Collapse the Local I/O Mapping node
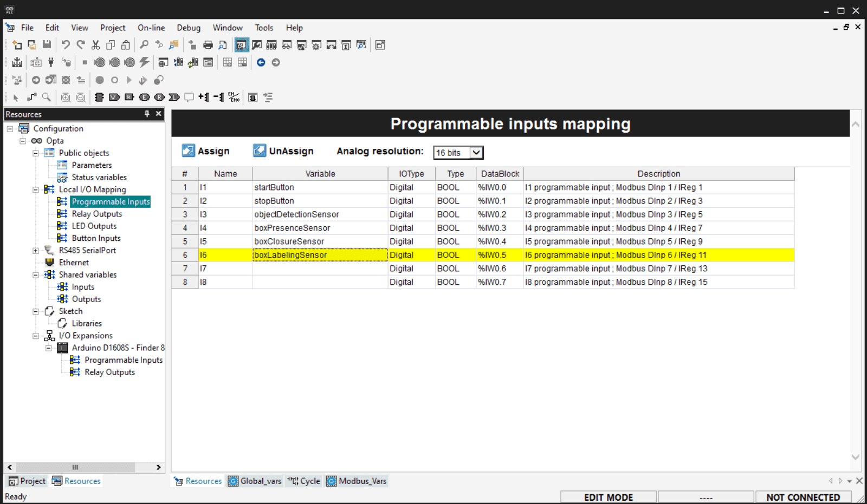This screenshot has height=504, width=867. [36, 189]
